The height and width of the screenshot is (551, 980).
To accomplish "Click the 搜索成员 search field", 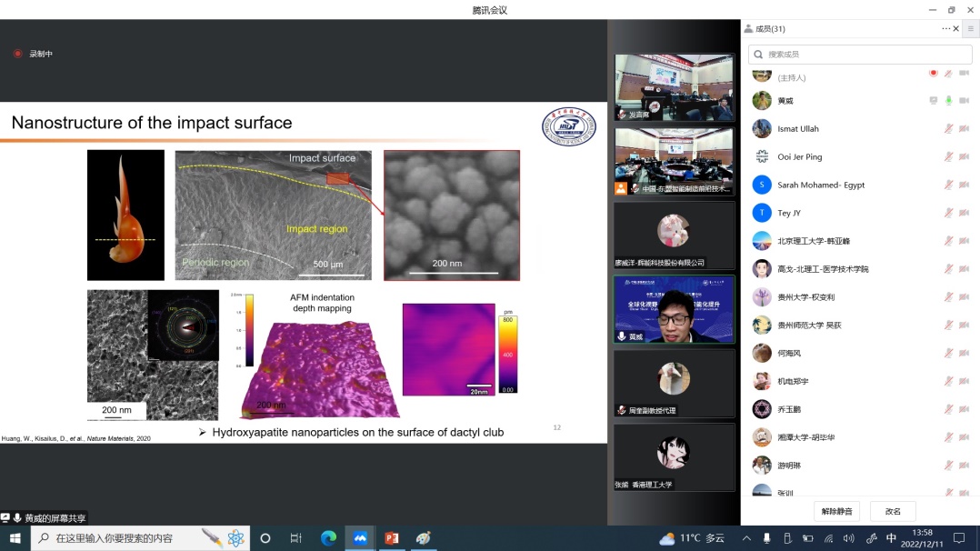I will pos(859,55).
